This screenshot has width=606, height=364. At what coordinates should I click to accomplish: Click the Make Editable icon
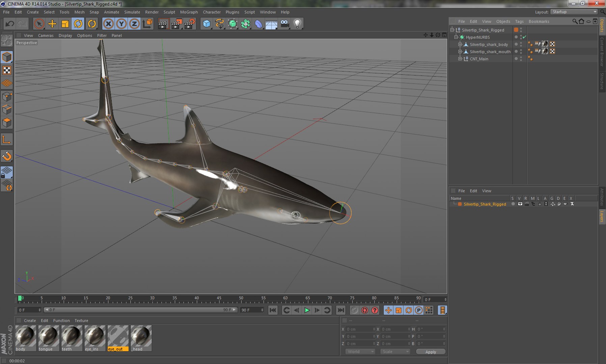click(x=7, y=41)
